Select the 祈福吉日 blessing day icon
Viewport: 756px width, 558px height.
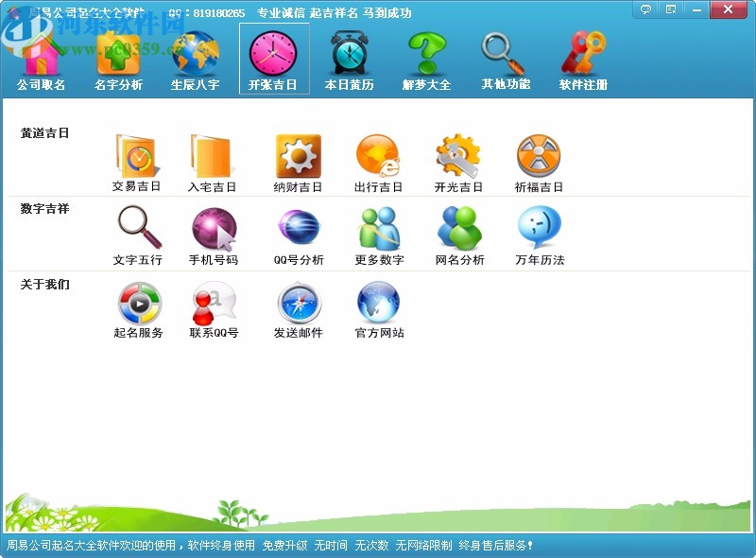pyautogui.click(x=540, y=156)
